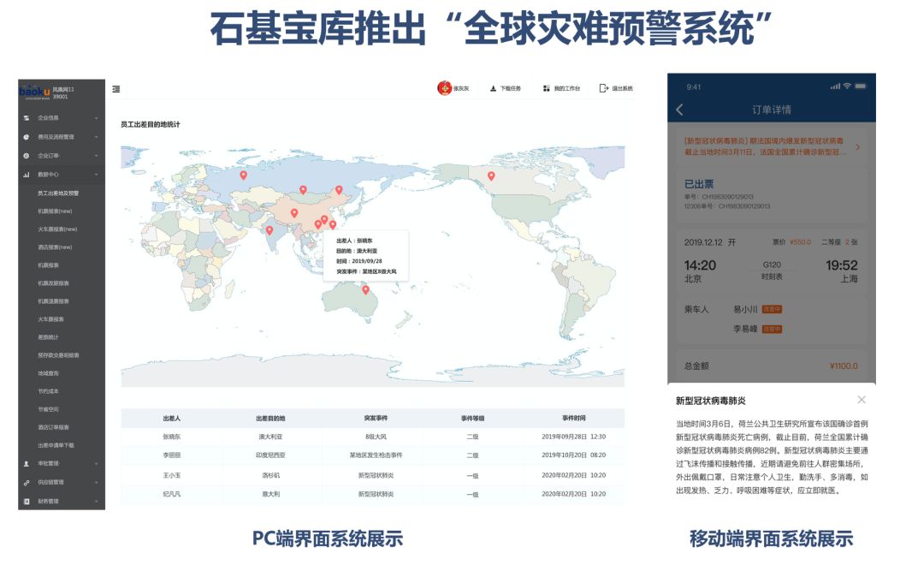Collapse the sidebar with the hamburger icon
This screenshot has width=924, height=571.
point(116,89)
